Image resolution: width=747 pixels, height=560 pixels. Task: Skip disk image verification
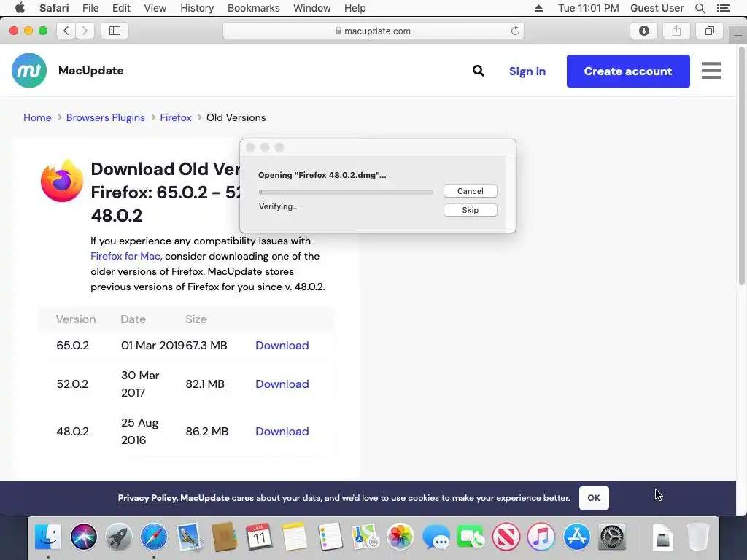point(471,210)
